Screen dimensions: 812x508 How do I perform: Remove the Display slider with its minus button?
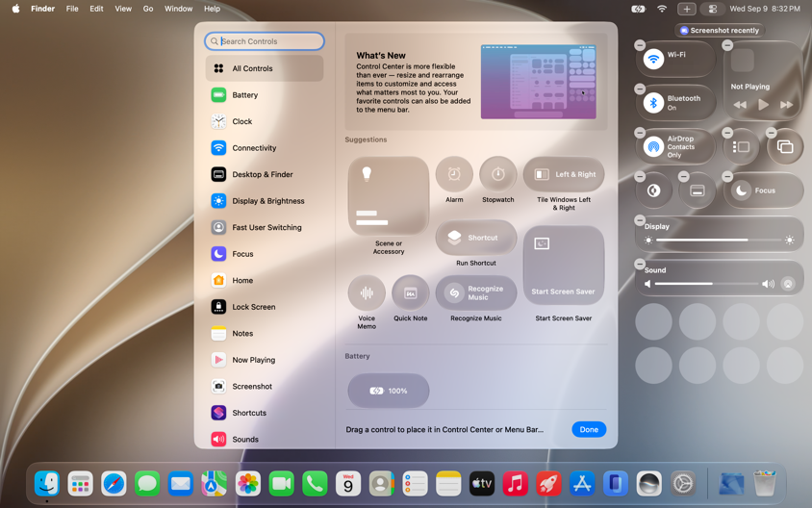(640, 220)
